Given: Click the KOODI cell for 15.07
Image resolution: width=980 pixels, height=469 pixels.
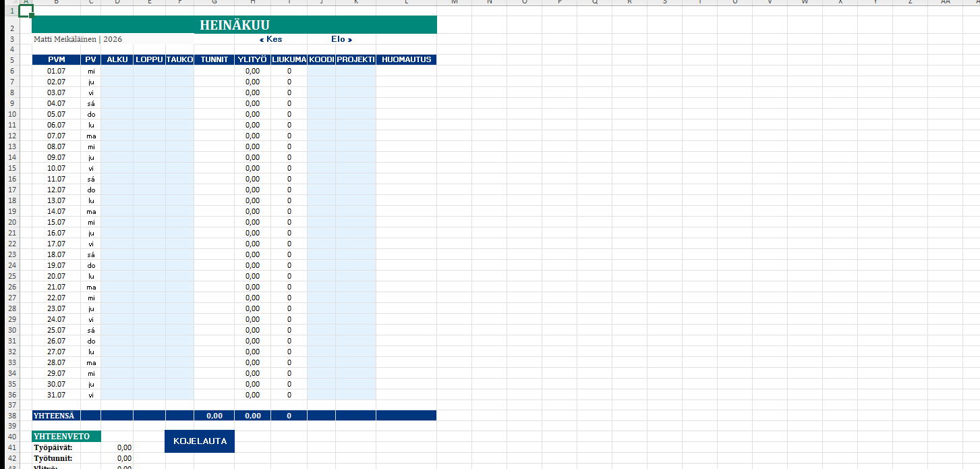Looking at the screenshot, I should coord(321,222).
